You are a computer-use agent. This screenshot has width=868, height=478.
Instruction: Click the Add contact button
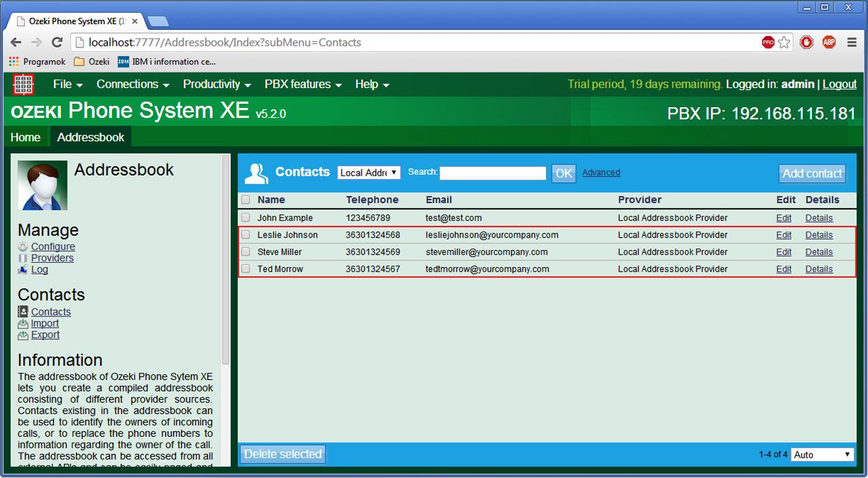click(812, 173)
